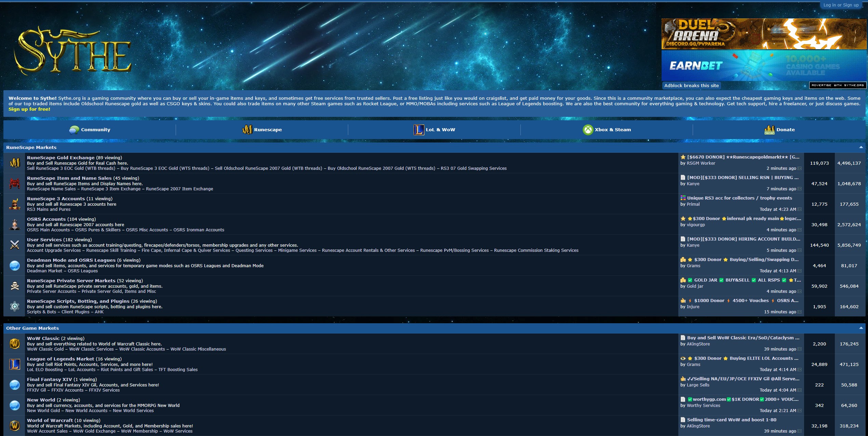Click the Sign up for free link
This screenshot has width=868, height=436.
click(29, 109)
